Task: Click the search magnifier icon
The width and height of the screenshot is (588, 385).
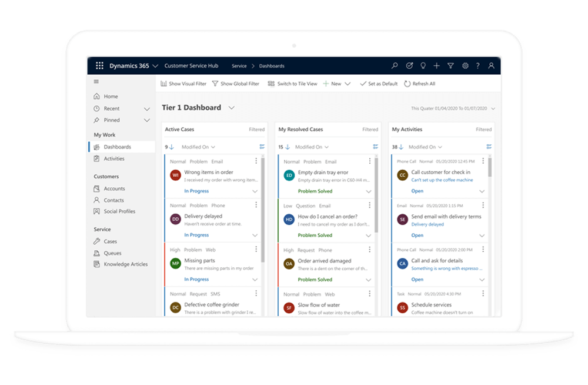Action: pos(395,66)
